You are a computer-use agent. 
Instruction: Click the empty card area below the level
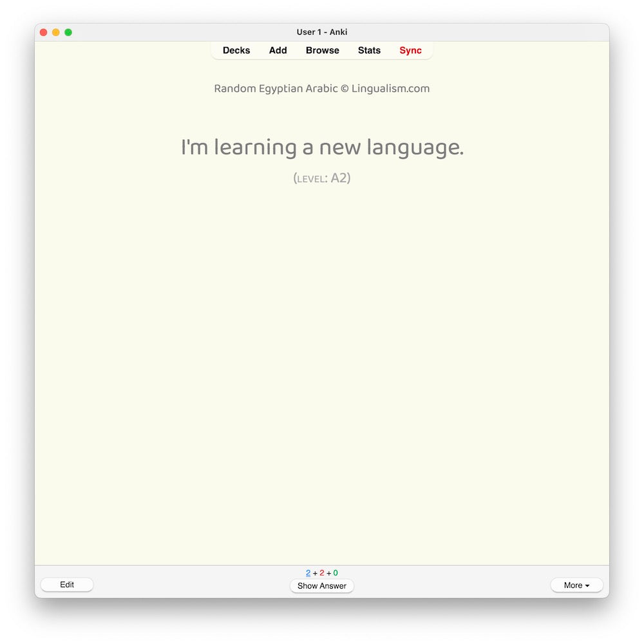322,374
